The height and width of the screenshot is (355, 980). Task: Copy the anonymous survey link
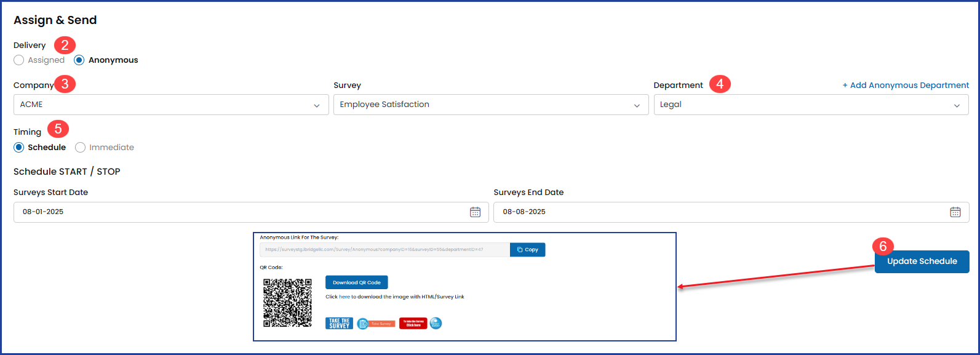tap(527, 250)
